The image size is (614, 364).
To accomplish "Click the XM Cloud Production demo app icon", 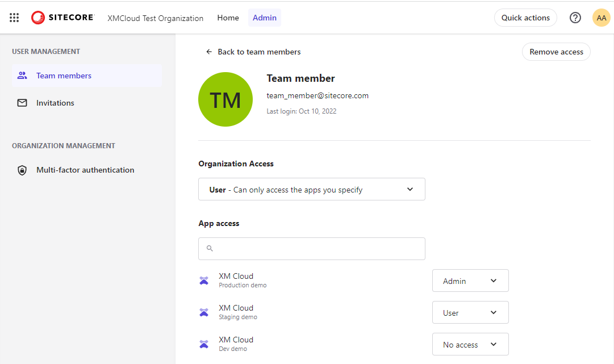I will [x=204, y=280].
